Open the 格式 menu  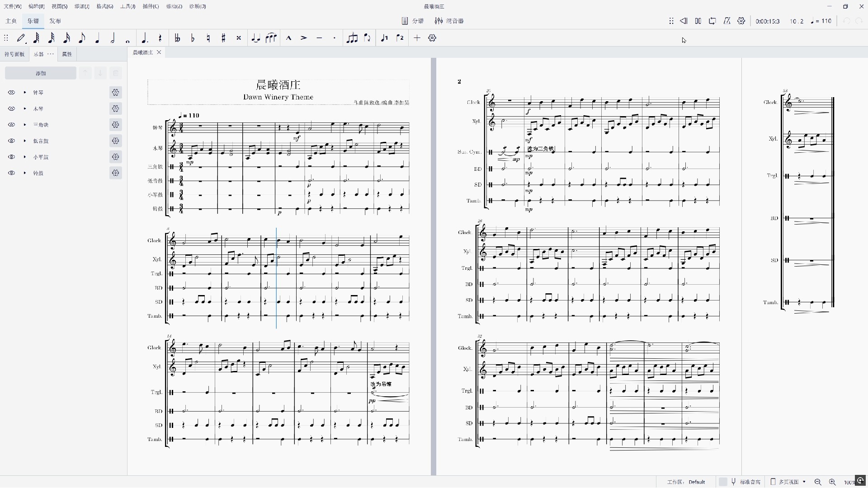[x=104, y=6]
